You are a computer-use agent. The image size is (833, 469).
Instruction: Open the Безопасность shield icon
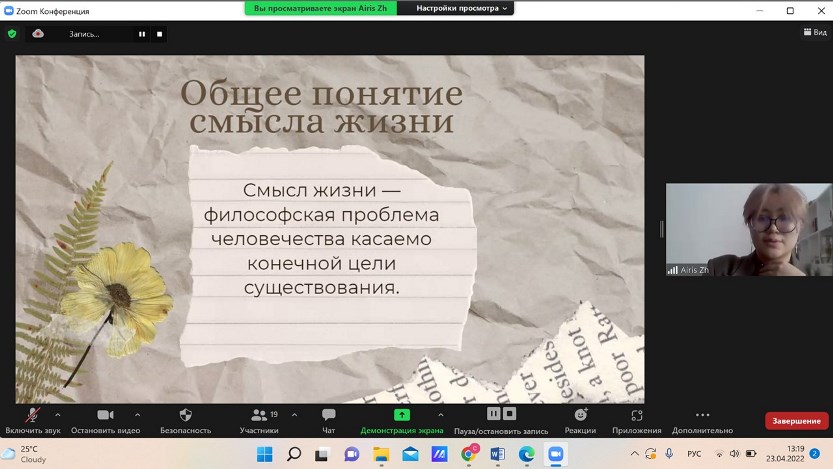pos(185,415)
